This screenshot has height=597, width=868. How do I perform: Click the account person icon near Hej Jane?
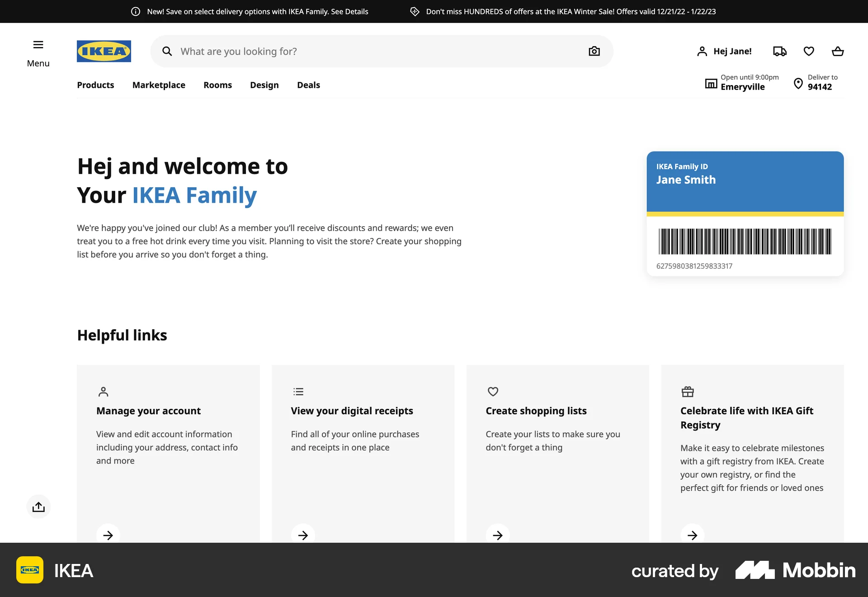[x=702, y=51]
